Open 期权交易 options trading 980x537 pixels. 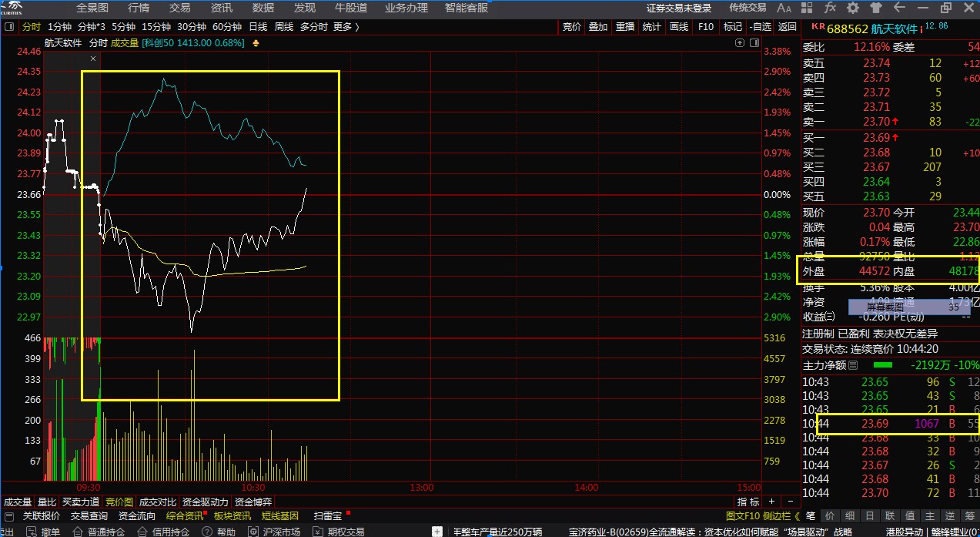pos(339,532)
